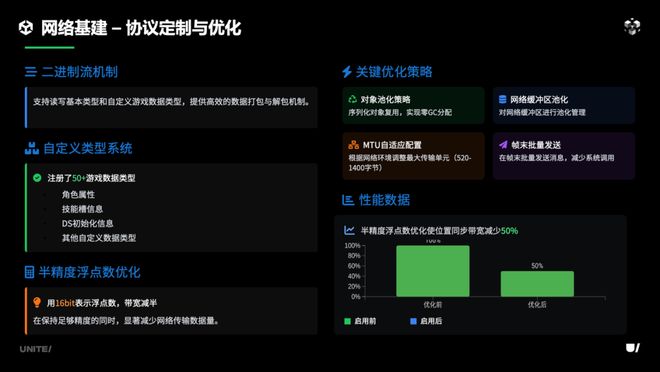Click the 关键优化策略 heading
Screen dimensions: 660x372
(x=394, y=72)
